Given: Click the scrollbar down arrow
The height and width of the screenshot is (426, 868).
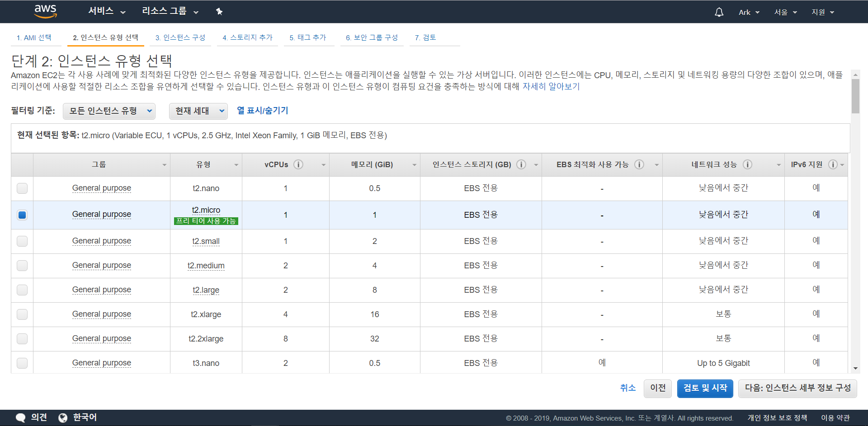Looking at the screenshot, I should click(855, 369).
